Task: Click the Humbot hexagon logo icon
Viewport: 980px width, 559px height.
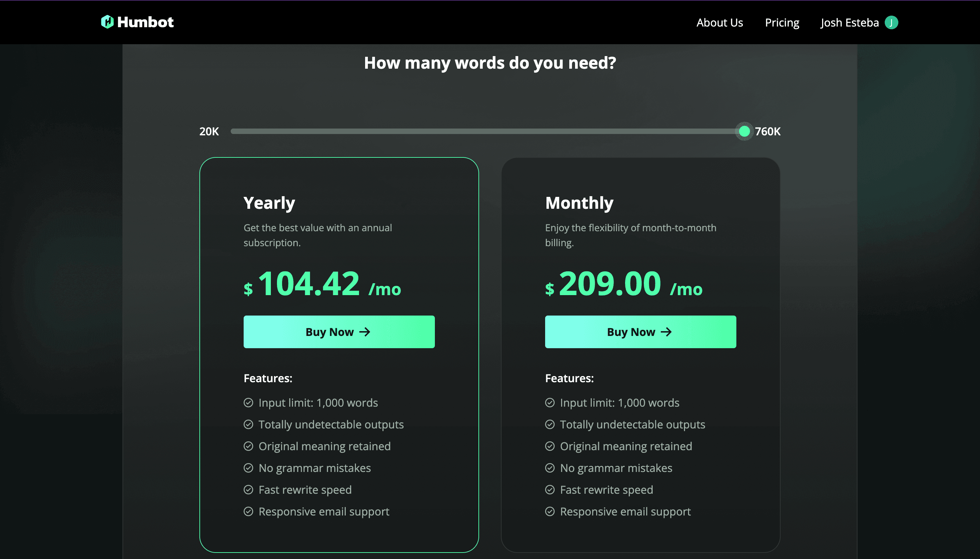Action: 107,22
